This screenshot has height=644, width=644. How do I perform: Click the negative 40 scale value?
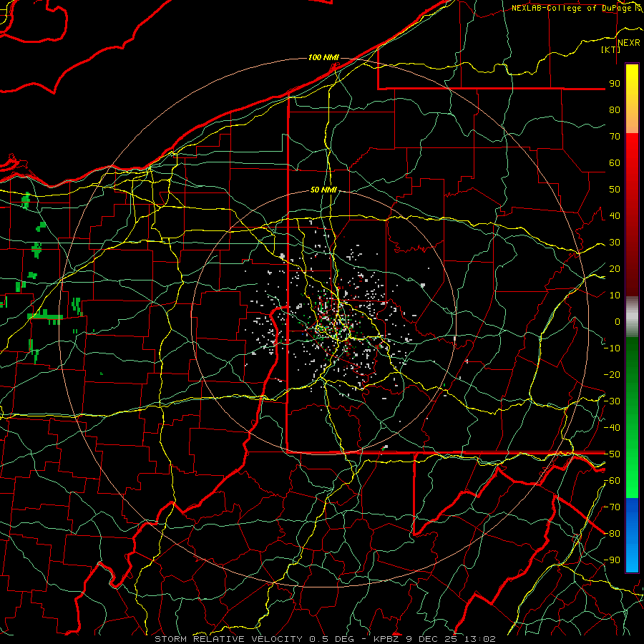612,428
